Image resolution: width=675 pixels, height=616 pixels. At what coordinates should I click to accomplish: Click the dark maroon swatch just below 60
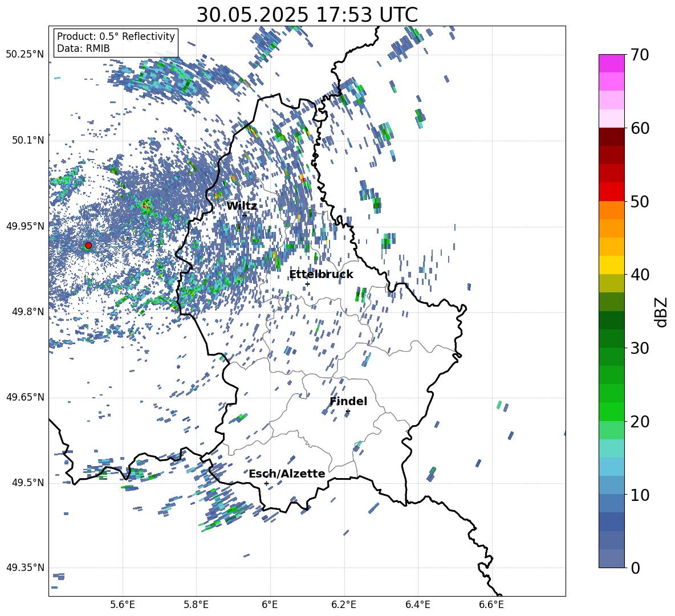[x=611, y=136]
